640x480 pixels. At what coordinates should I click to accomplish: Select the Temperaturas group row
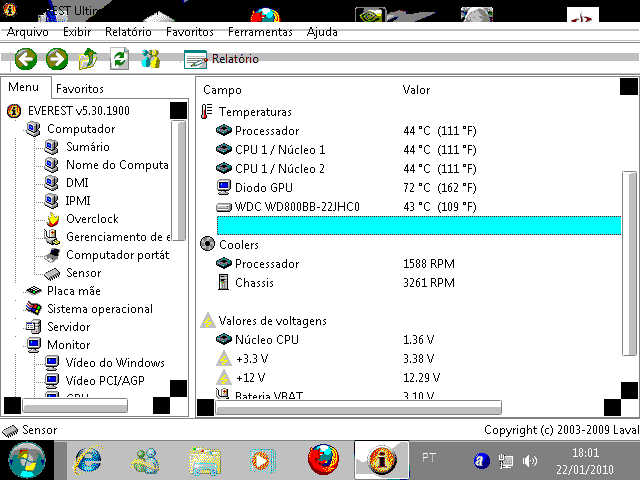point(256,112)
